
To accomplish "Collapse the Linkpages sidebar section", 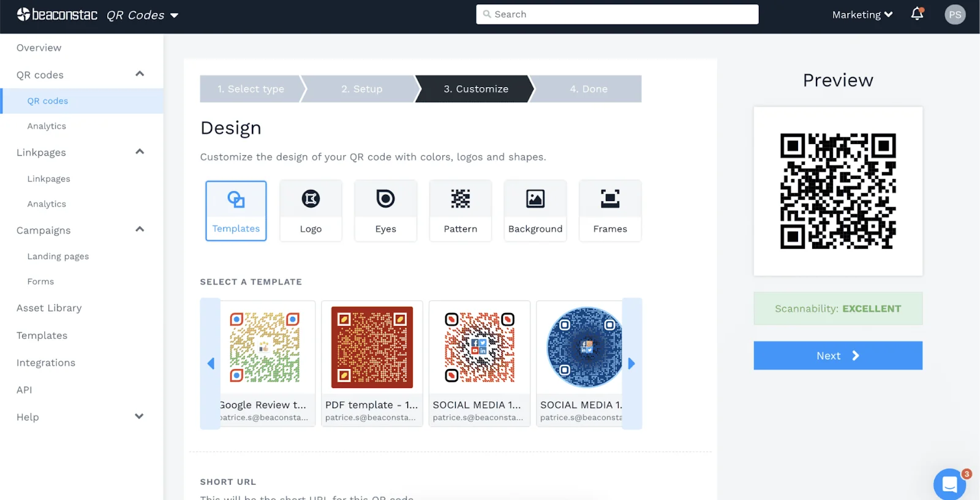I will pos(140,152).
